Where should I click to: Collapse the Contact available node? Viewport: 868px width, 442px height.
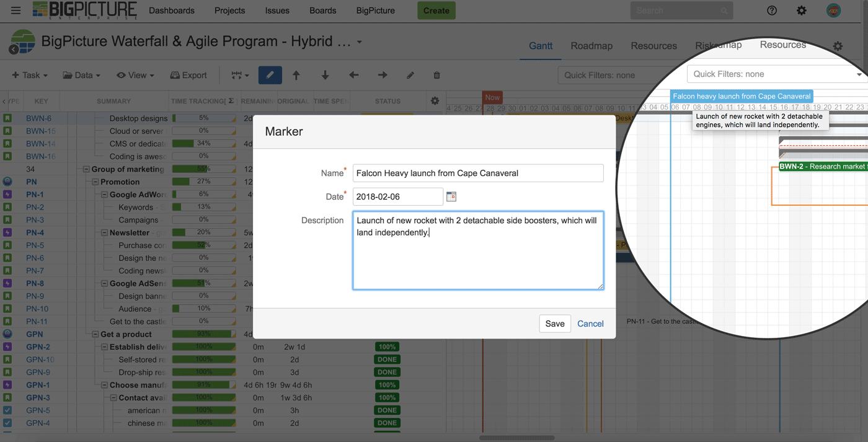pos(114,398)
